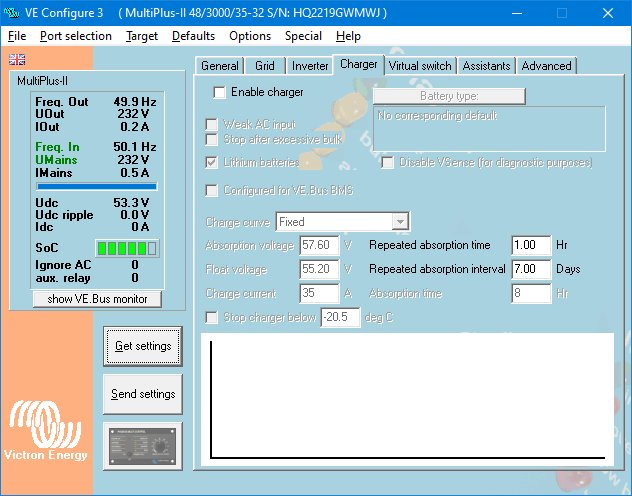Close the VE Configure window
The image size is (632, 496).
608,13
